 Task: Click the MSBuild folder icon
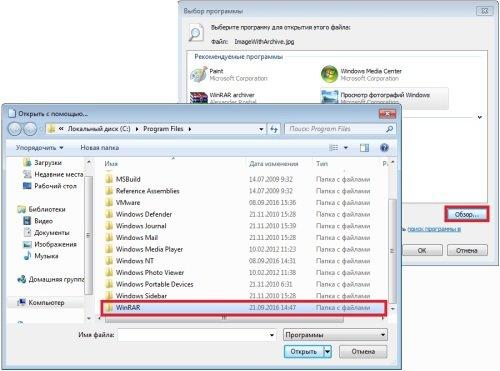109,179
